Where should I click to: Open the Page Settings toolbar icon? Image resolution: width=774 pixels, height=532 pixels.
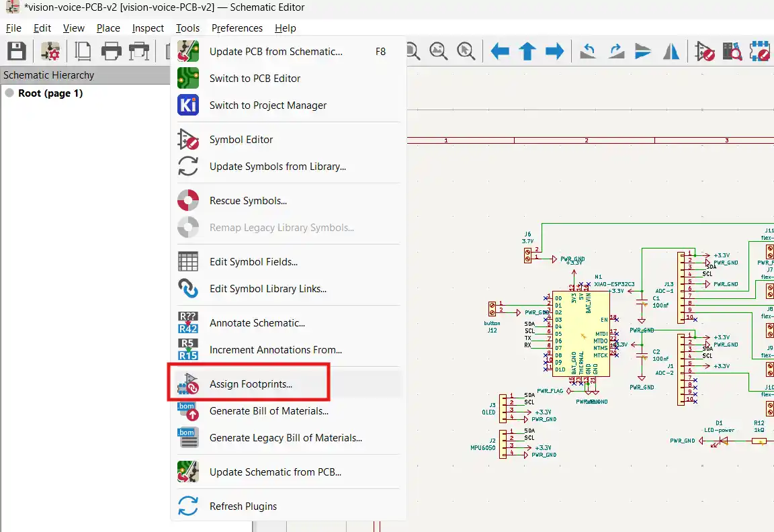83,51
